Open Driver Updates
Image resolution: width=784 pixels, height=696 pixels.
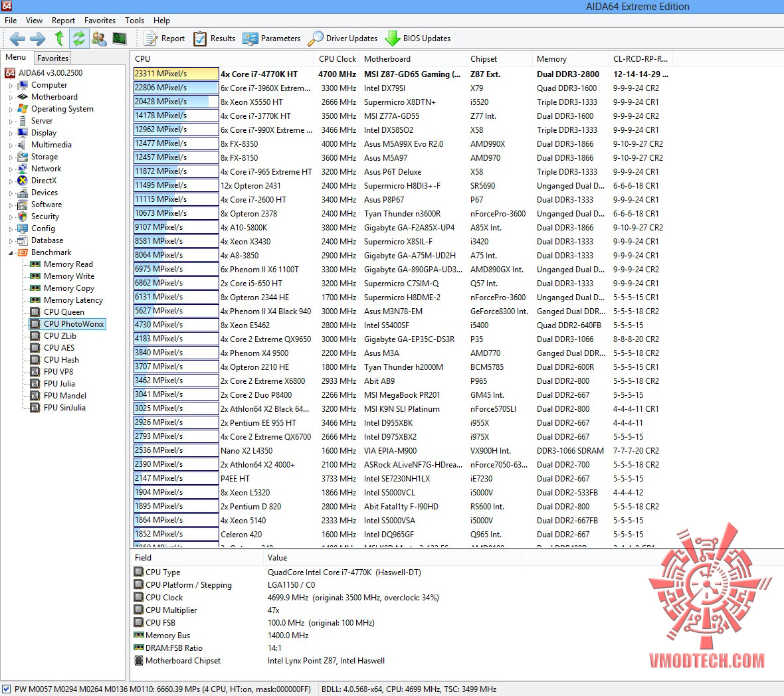(343, 39)
